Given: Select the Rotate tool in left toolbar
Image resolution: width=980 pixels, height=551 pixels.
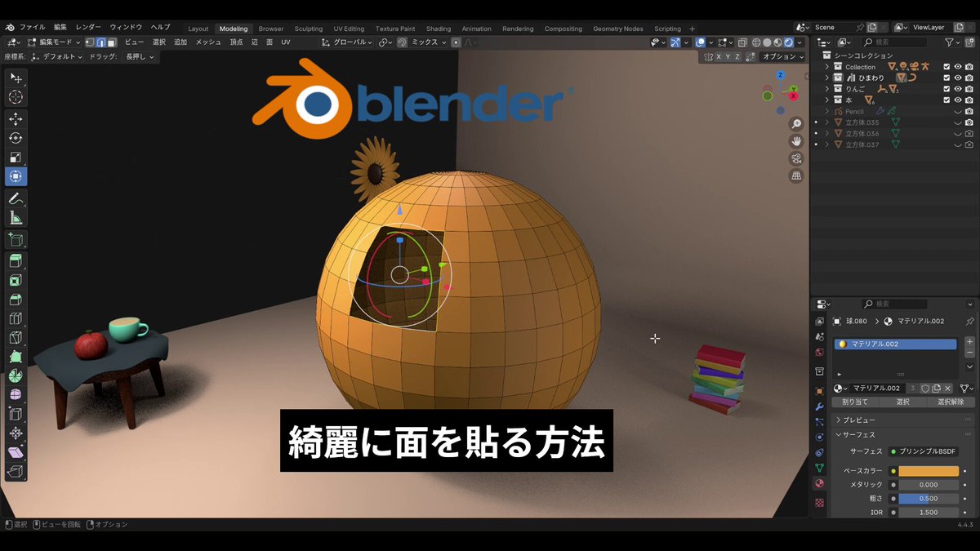Looking at the screenshot, I should coord(16,138).
